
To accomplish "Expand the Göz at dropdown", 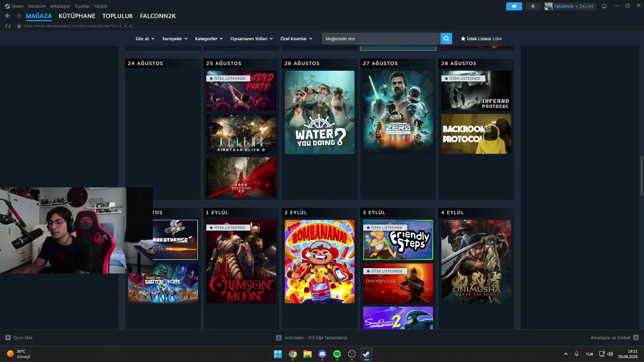I will pos(145,39).
